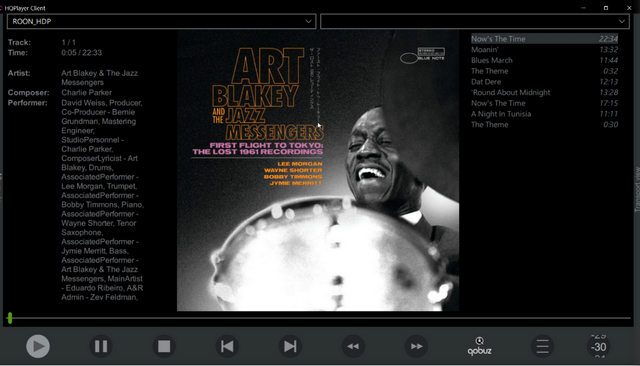This screenshot has height=366, width=640.
Task: Click the Charlie Parker composer value
Action: click(x=87, y=93)
